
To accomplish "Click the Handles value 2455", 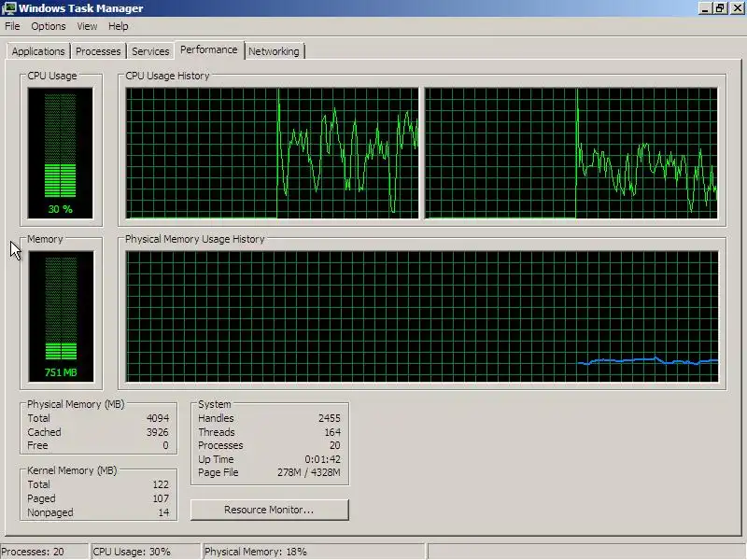I will coord(330,418).
